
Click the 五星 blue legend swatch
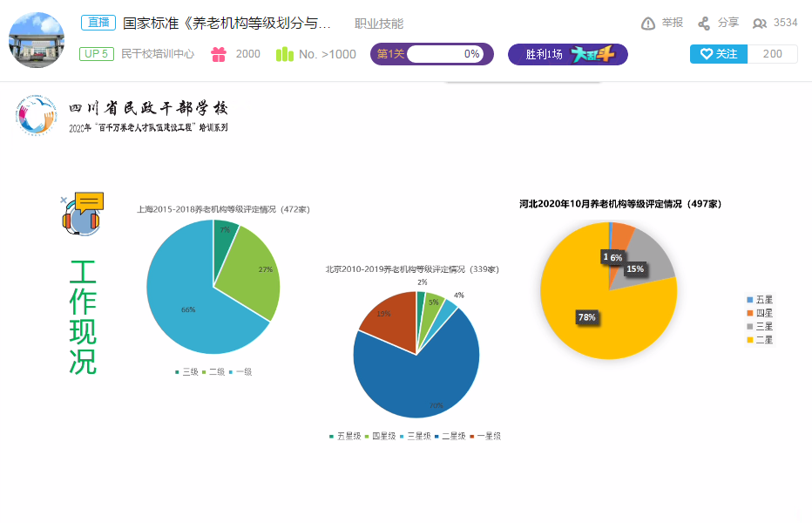(x=749, y=300)
